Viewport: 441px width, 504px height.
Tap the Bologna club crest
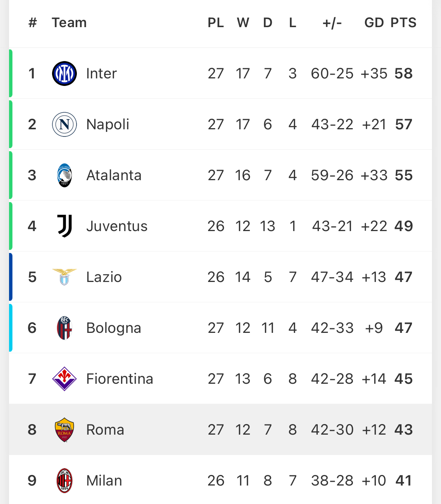(64, 328)
